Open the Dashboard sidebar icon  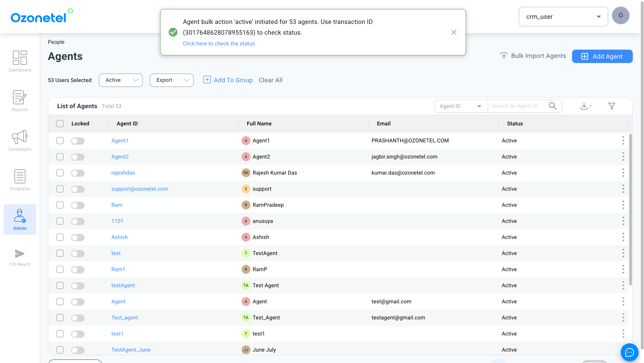click(x=20, y=61)
